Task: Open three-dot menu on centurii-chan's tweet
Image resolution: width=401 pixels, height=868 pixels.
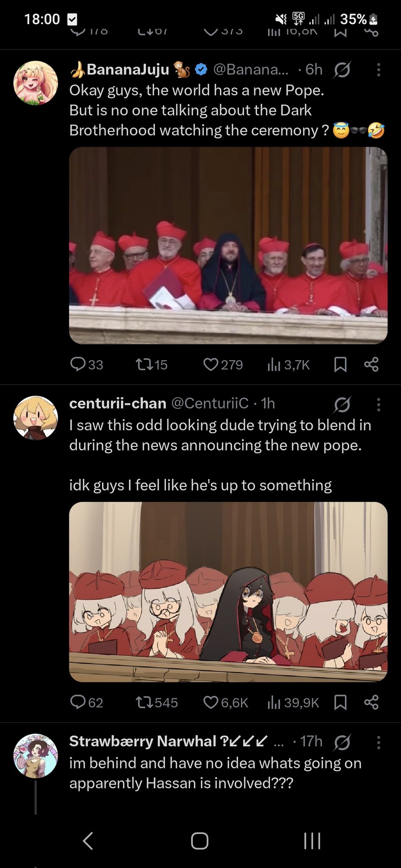Action: (379, 405)
